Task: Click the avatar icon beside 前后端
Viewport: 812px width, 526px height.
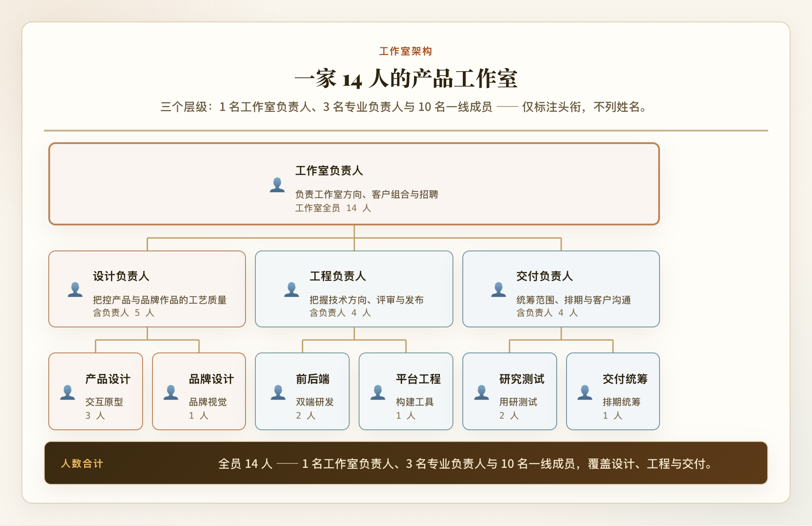Action: tap(278, 392)
